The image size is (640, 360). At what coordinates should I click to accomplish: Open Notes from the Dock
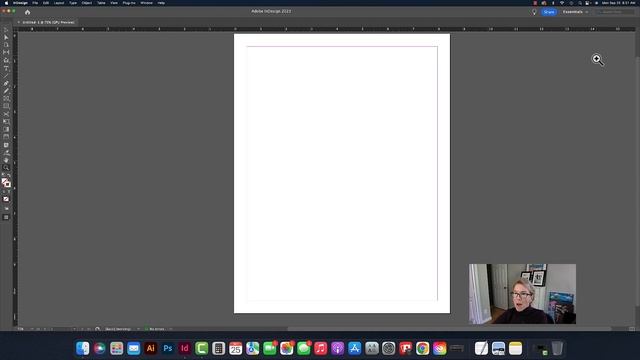point(516,348)
